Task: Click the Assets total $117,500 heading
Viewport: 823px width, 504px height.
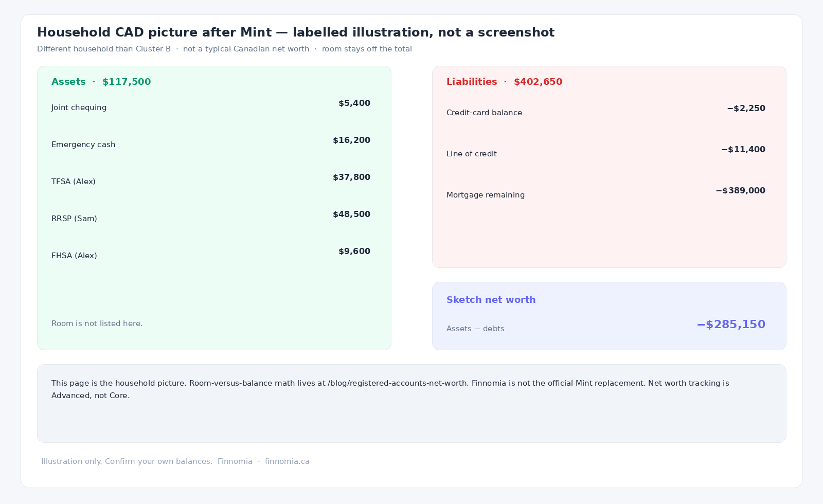Action: pos(101,82)
